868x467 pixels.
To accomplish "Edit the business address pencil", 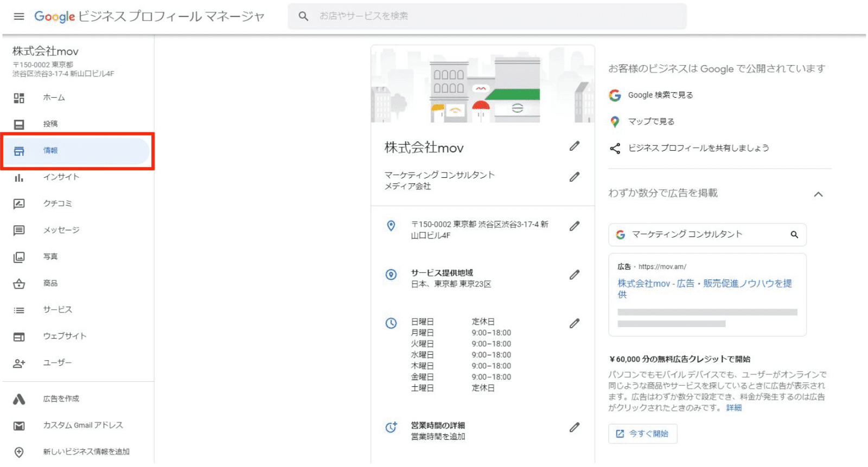I will coord(575,226).
